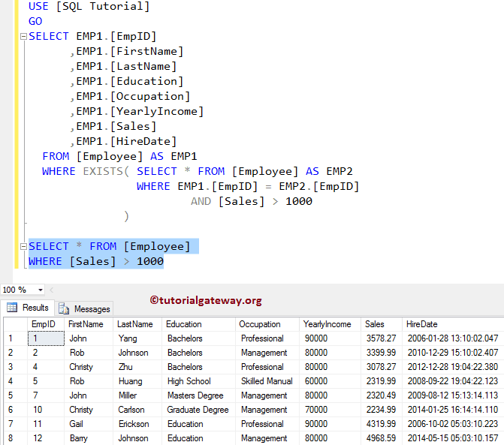Switch to the Messages tab
This screenshot has width=504, height=445.
point(84,309)
